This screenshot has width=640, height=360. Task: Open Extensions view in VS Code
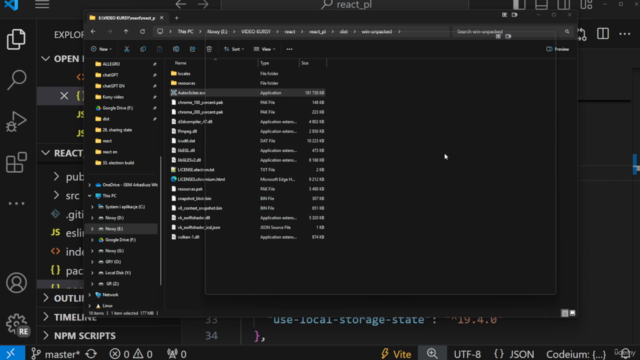tap(16, 162)
